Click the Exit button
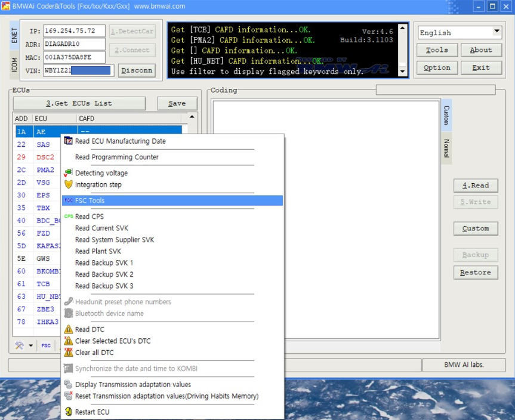 [x=481, y=67]
